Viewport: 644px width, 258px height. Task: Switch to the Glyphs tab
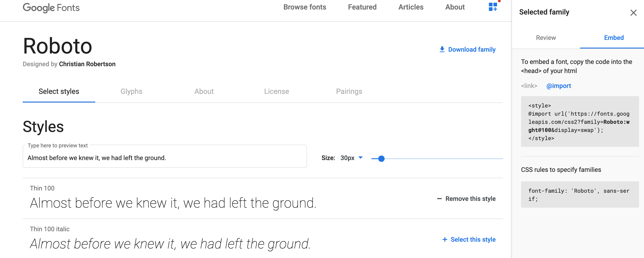pos(131,92)
